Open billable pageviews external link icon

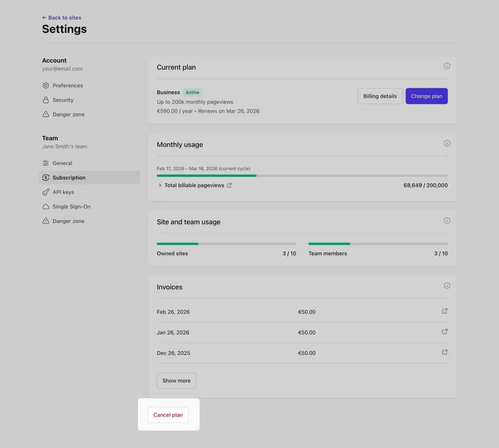[229, 185]
